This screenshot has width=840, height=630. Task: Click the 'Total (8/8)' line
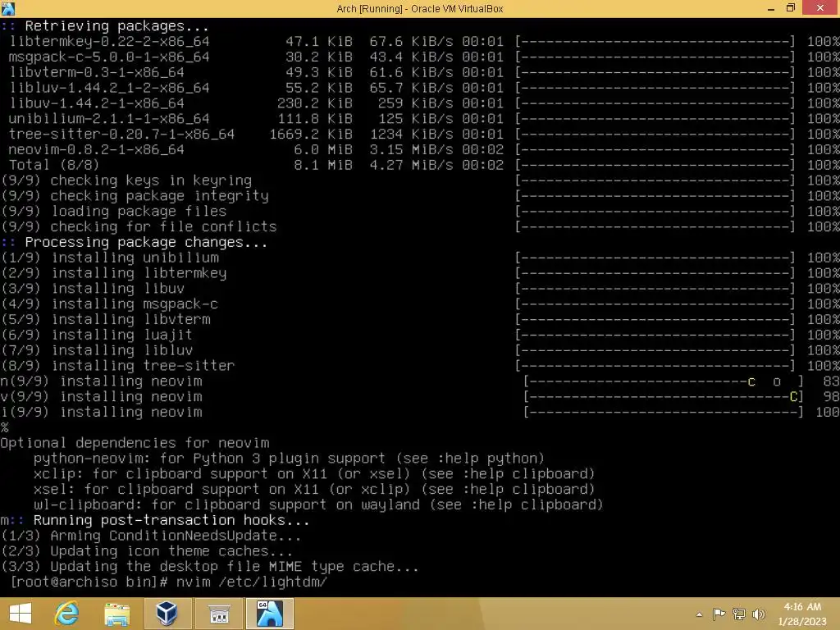(x=54, y=165)
